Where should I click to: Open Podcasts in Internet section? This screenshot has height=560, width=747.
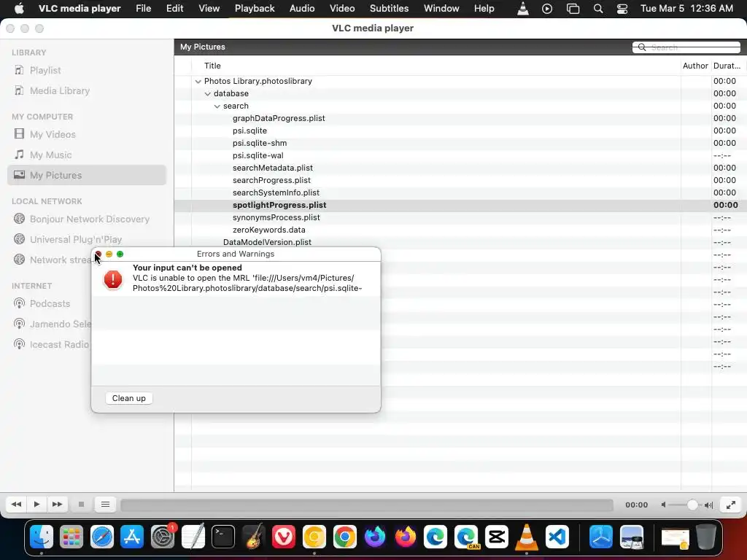(x=50, y=304)
